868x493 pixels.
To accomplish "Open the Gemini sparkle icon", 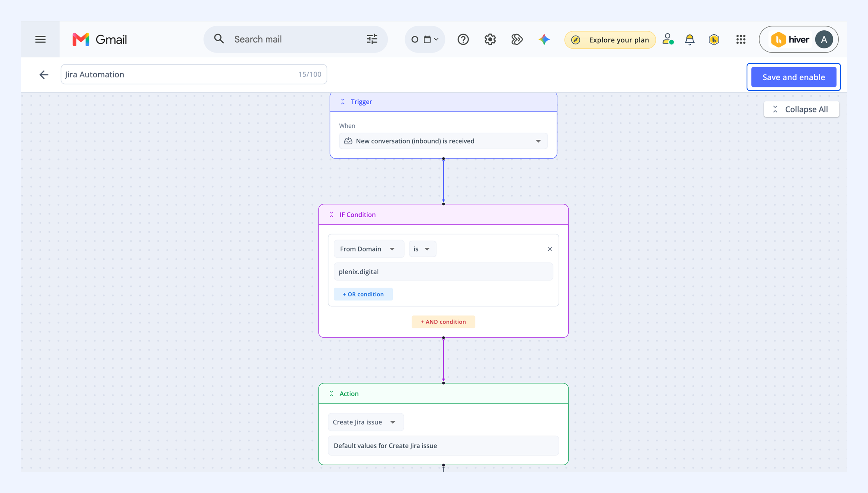I will (x=544, y=40).
